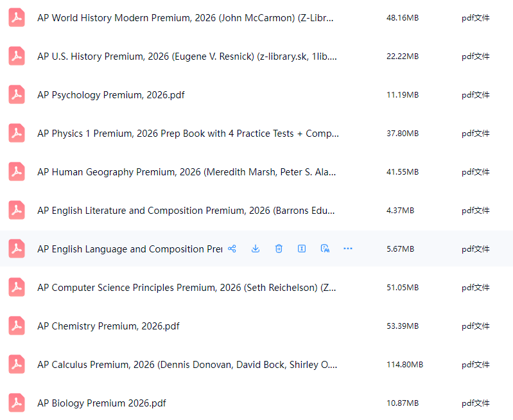
Task: Click the share icon on the hovered row
Action: [x=232, y=249]
